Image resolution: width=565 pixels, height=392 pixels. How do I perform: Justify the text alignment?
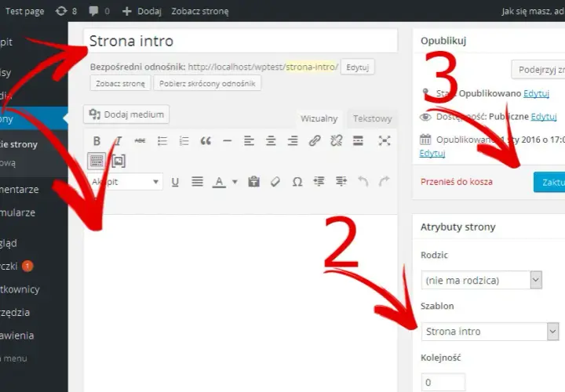pyautogui.click(x=197, y=182)
